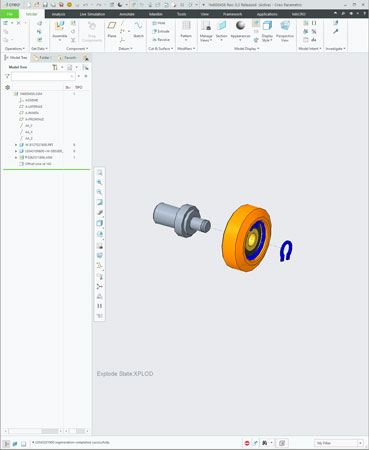Expand the third subassembly .ASM tree node

pos(16,157)
